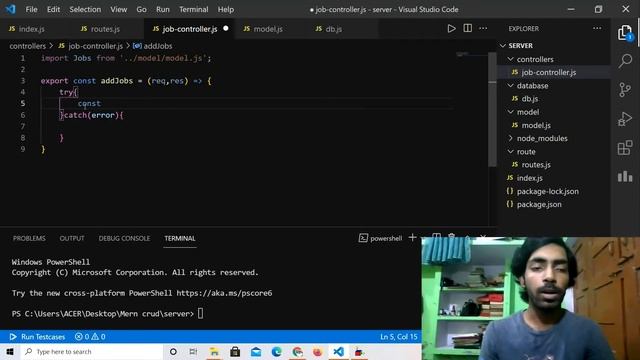This screenshot has width=640, height=360.
Task: Collapse the route folder
Action: (x=511, y=151)
